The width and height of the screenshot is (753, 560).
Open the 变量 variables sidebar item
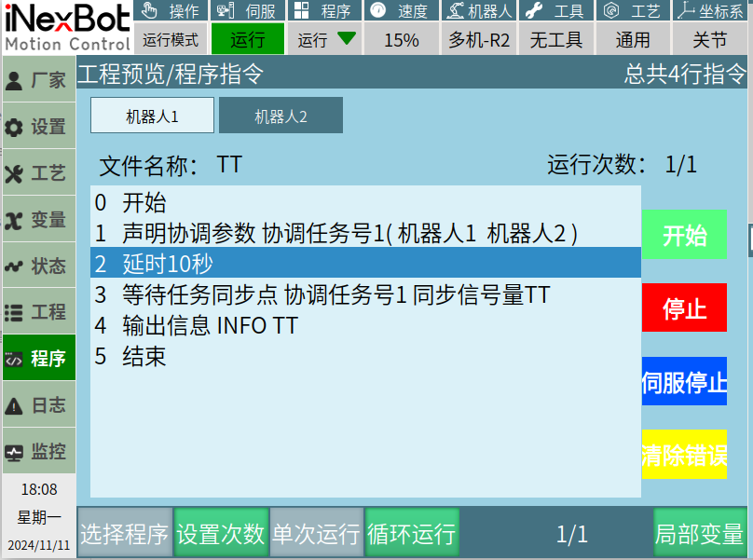tap(15, 220)
